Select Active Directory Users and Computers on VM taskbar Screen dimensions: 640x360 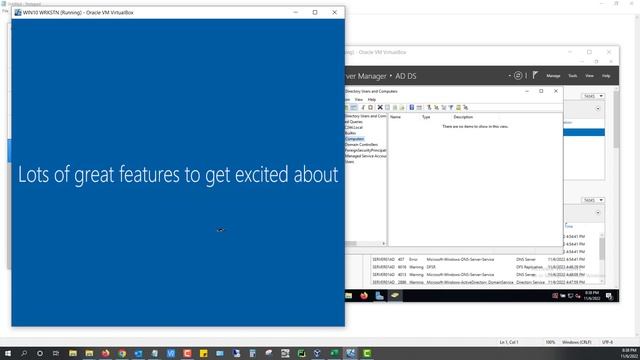[x=394, y=296]
